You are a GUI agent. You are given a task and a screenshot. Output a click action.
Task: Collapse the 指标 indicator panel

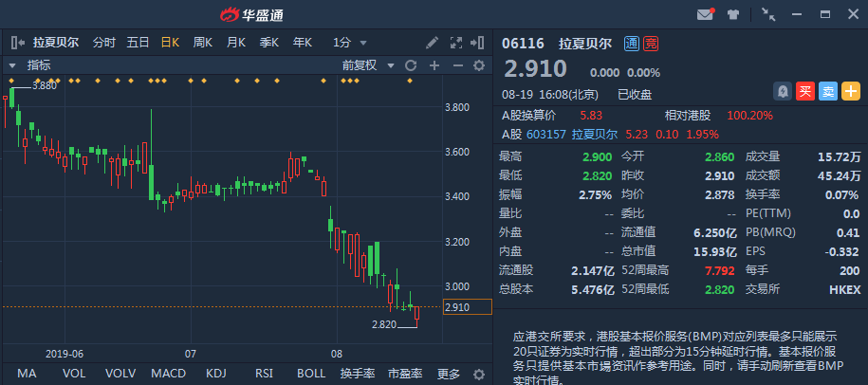click(x=12, y=65)
